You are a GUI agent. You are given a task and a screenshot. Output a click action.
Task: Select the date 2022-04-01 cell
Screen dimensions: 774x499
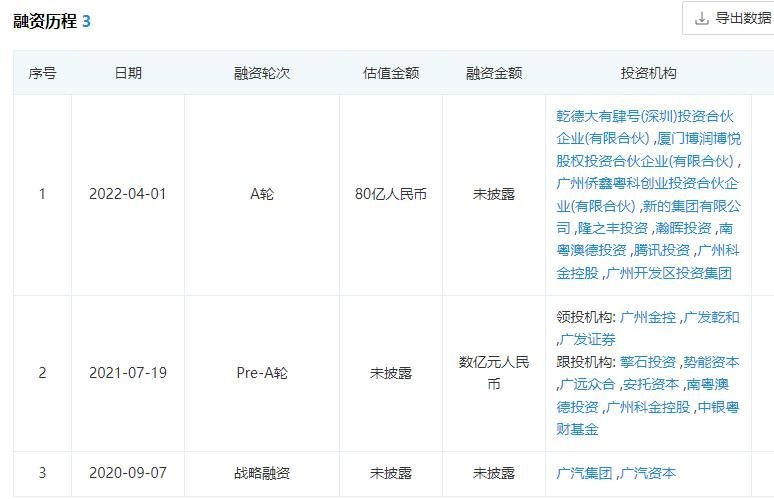pyautogui.click(x=128, y=194)
